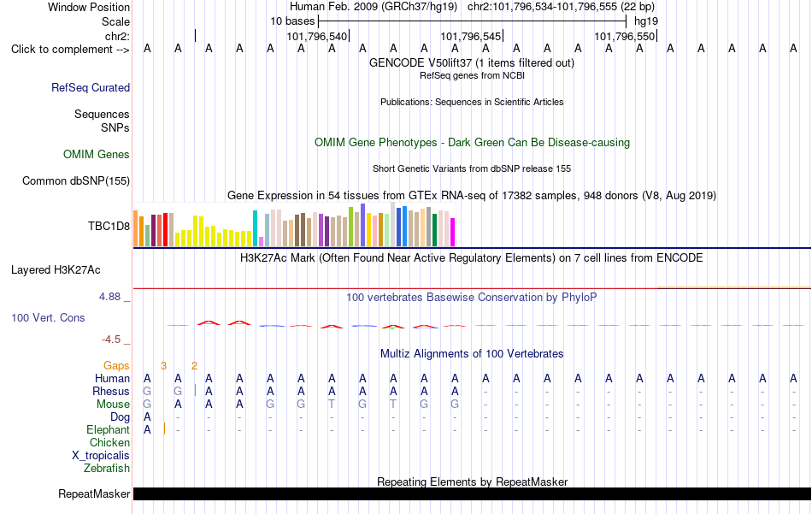This screenshot has width=812, height=514.
Task: Click the orange gap count '3'
Action: pos(163,366)
